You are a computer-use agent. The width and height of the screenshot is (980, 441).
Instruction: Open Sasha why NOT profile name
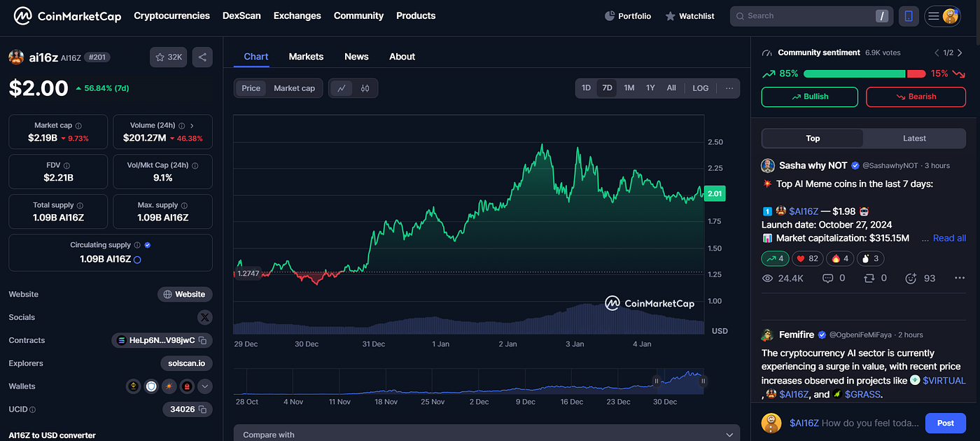pos(813,165)
